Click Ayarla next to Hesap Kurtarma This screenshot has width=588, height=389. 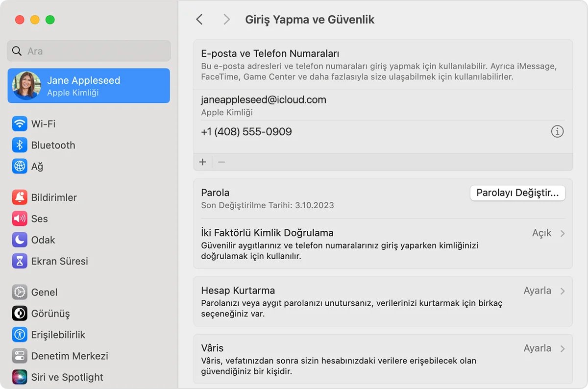538,291
